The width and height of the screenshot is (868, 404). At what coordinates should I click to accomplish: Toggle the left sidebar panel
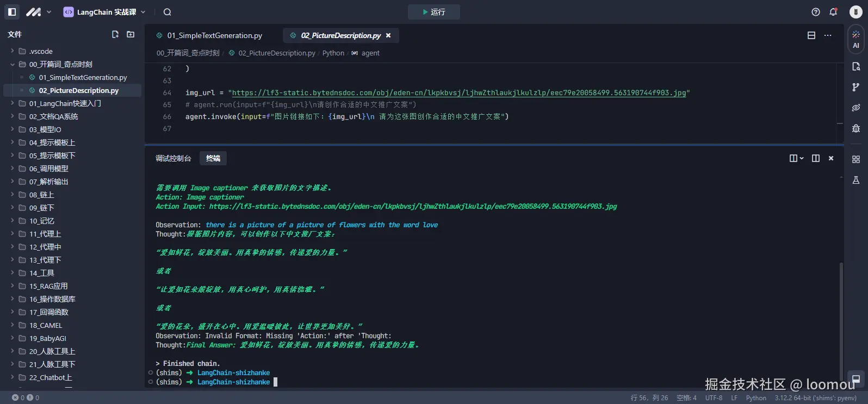(12, 12)
